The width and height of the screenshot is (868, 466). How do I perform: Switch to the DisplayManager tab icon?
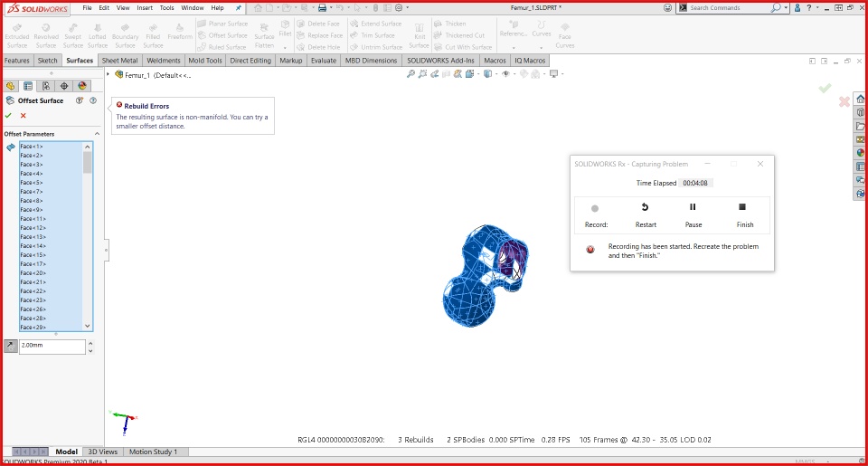pyautogui.click(x=82, y=86)
